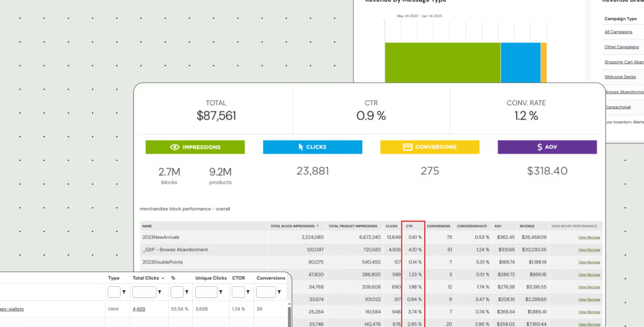Click the filter input under CTOR column
The height and width of the screenshot is (327, 644).
[238, 292]
